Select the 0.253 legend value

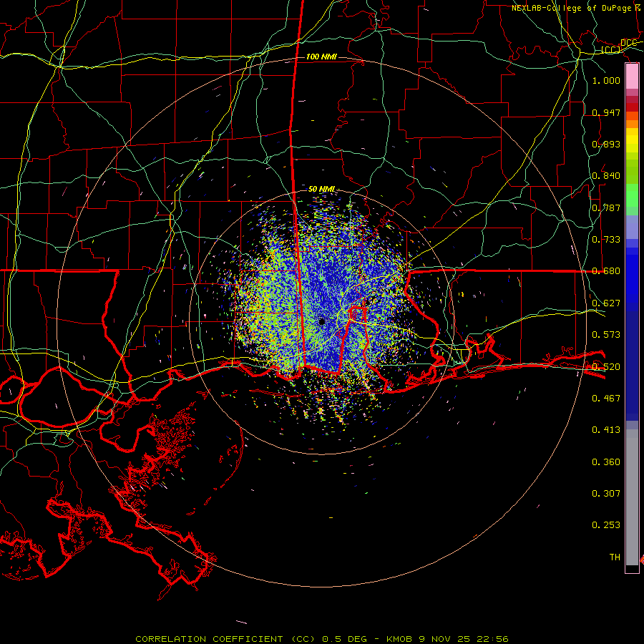(x=606, y=525)
